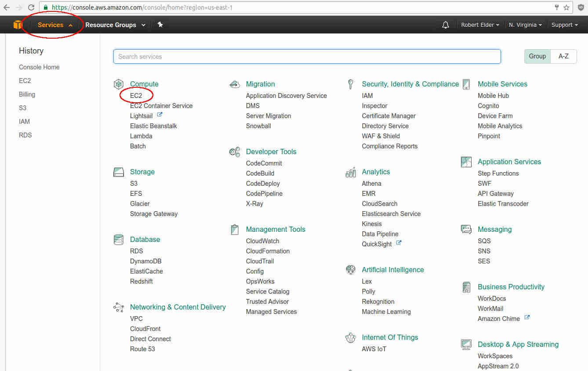Open Console Home from History
This screenshot has height=371, width=588.
point(39,67)
